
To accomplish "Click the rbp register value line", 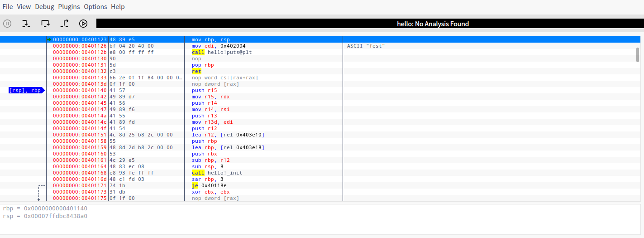I will (x=45, y=209).
